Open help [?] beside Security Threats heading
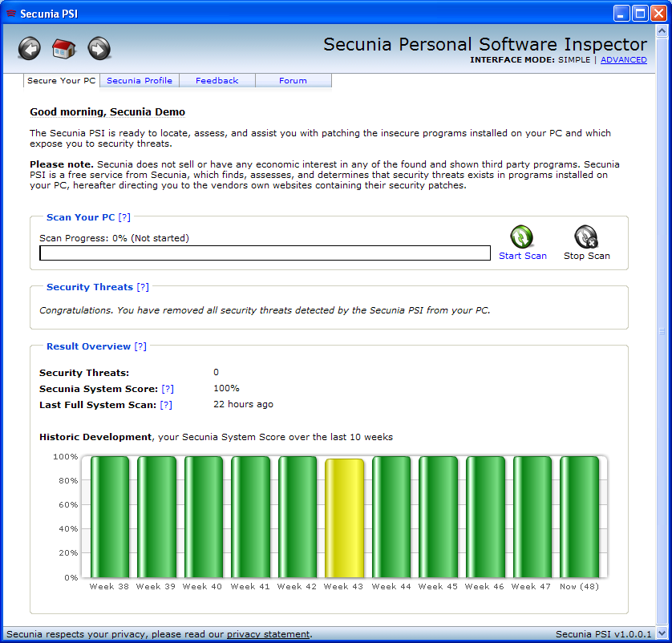Viewport: 672px width, 643px height. [x=143, y=287]
